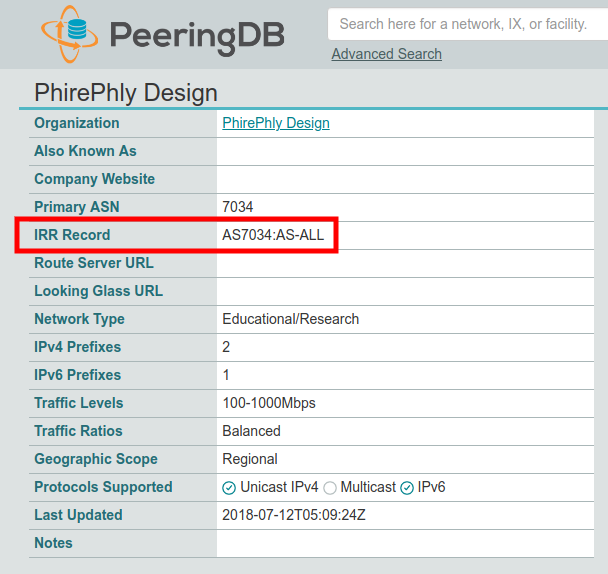Click the Last Updated label

pyautogui.click(x=78, y=515)
